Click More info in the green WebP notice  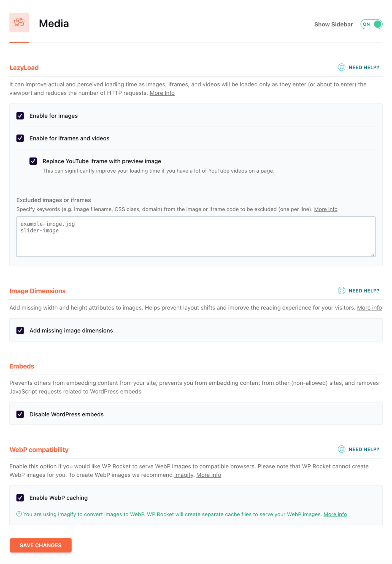pyautogui.click(x=335, y=514)
